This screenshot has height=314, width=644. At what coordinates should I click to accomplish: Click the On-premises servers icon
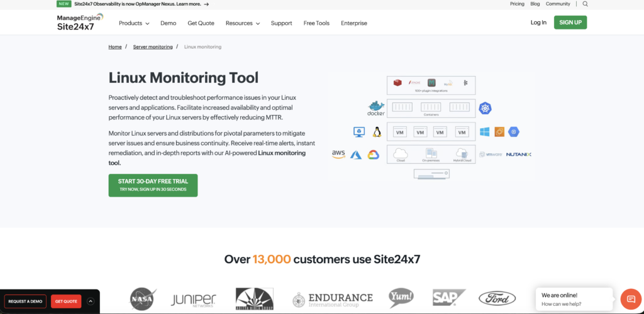[x=431, y=153]
